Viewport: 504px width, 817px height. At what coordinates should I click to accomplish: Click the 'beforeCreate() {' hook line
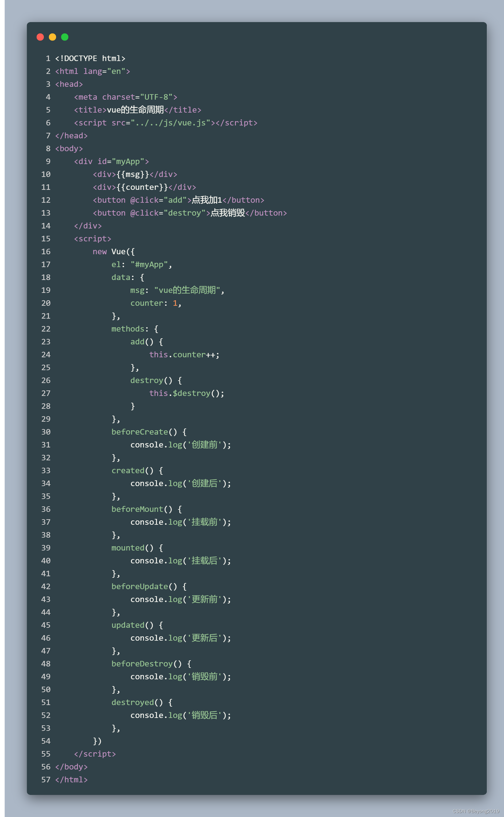149,432
